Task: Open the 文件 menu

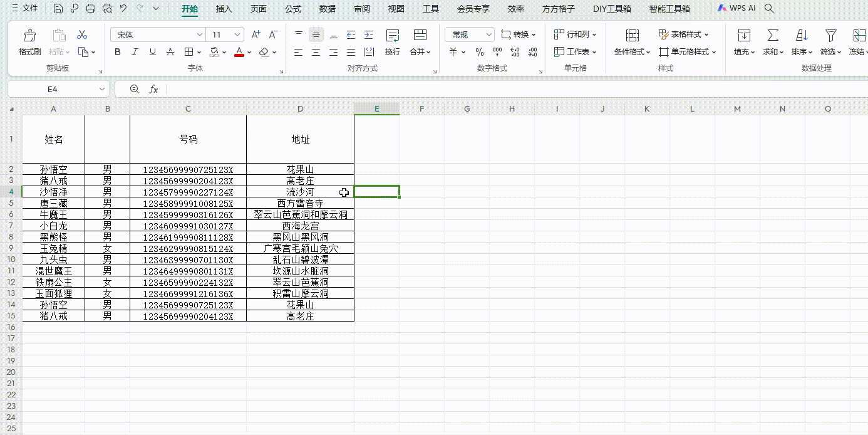Action: click(24, 9)
